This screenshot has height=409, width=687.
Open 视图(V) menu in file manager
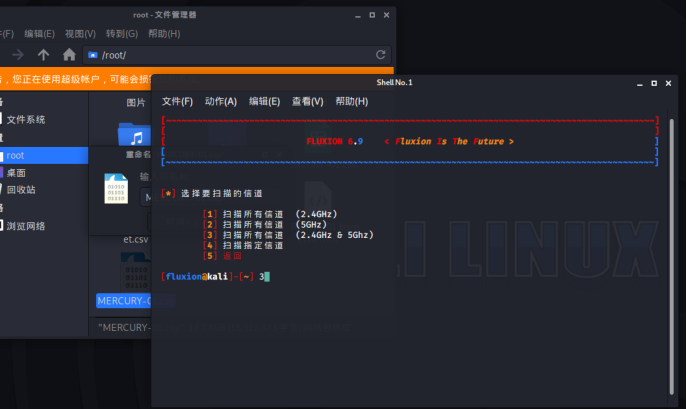click(80, 34)
